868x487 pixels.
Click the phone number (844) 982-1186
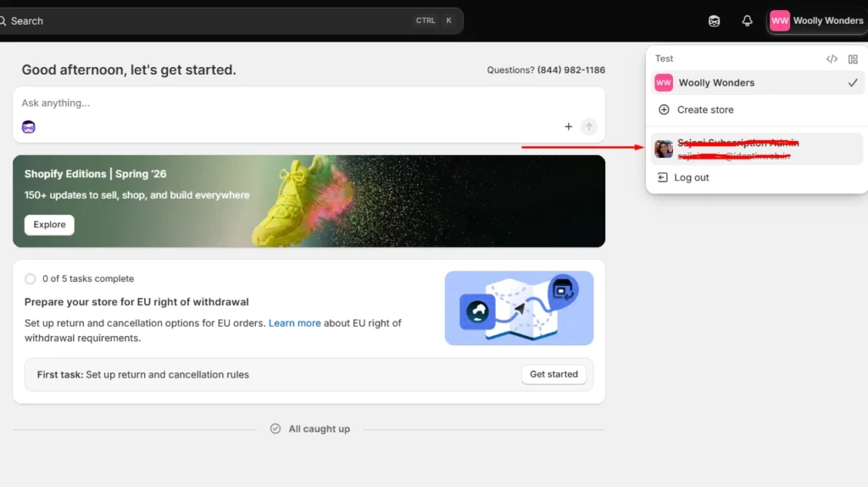571,70
